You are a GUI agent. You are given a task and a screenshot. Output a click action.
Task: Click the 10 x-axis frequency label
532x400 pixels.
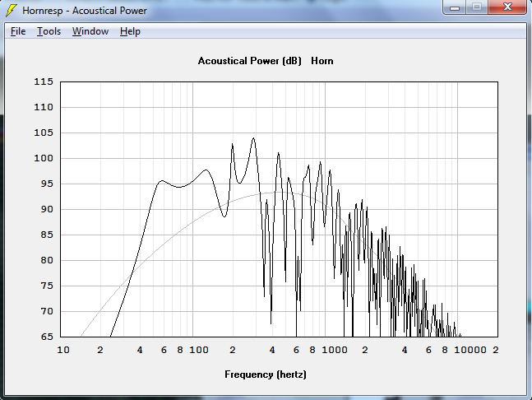(x=63, y=350)
